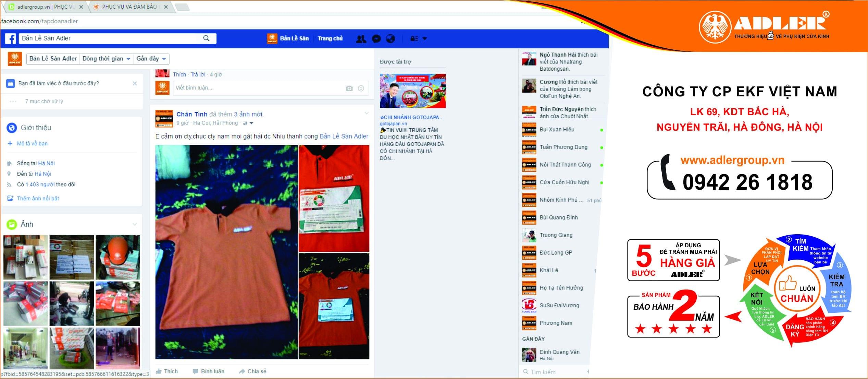The image size is (868, 379).
Task: Click the SuSu ĐạiVương chat avatar
Action: pyautogui.click(x=529, y=305)
